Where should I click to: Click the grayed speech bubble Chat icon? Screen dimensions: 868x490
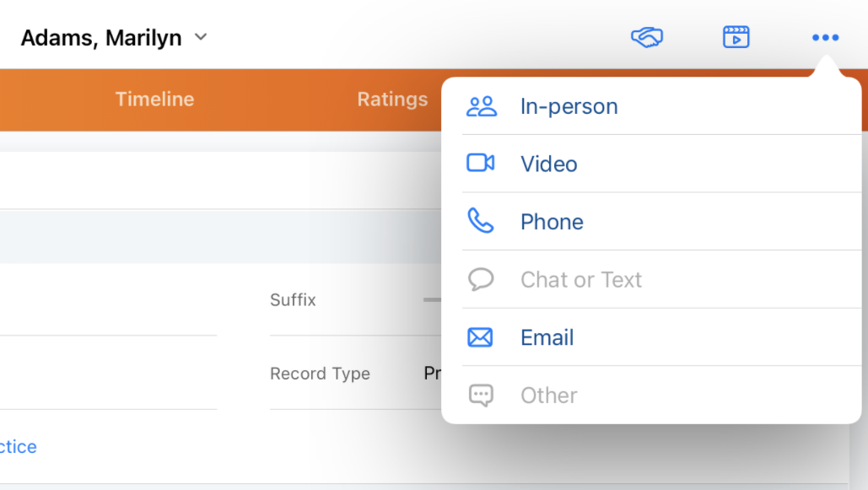[481, 279]
